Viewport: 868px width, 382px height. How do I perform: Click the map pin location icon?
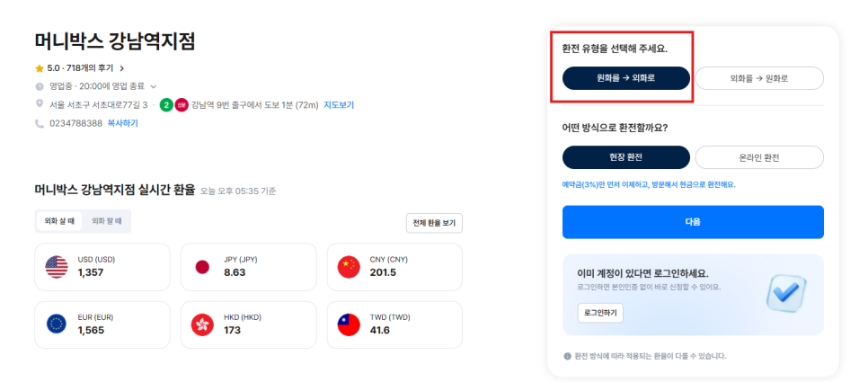pyautogui.click(x=40, y=103)
